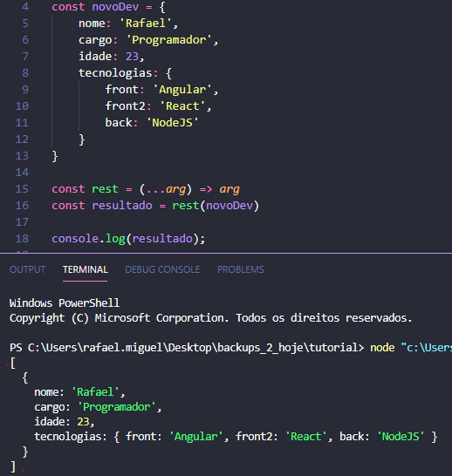The width and height of the screenshot is (452, 476).
Task: Click 'rest' function name on line 15
Action: pyautogui.click(x=105, y=189)
